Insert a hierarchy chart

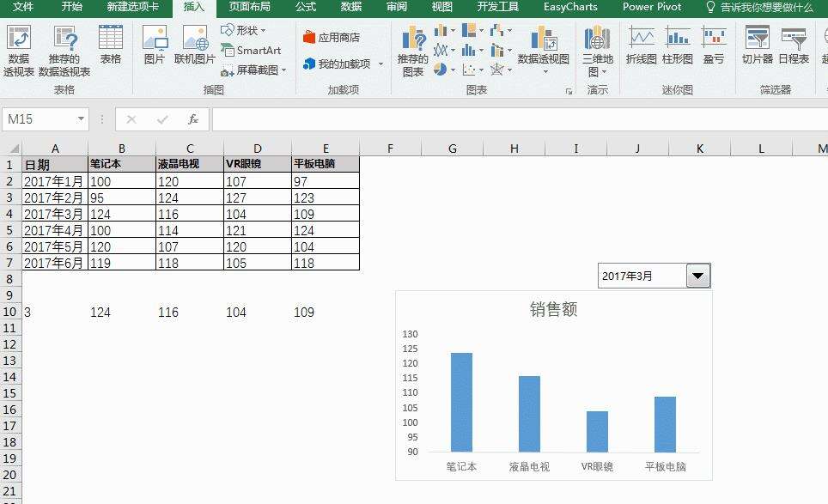[x=472, y=31]
